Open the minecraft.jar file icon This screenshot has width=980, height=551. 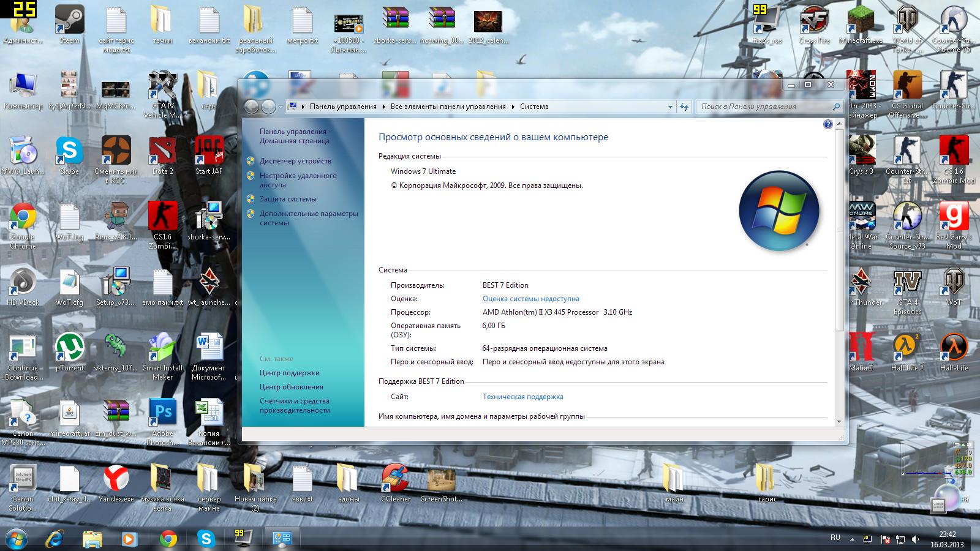coord(69,418)
